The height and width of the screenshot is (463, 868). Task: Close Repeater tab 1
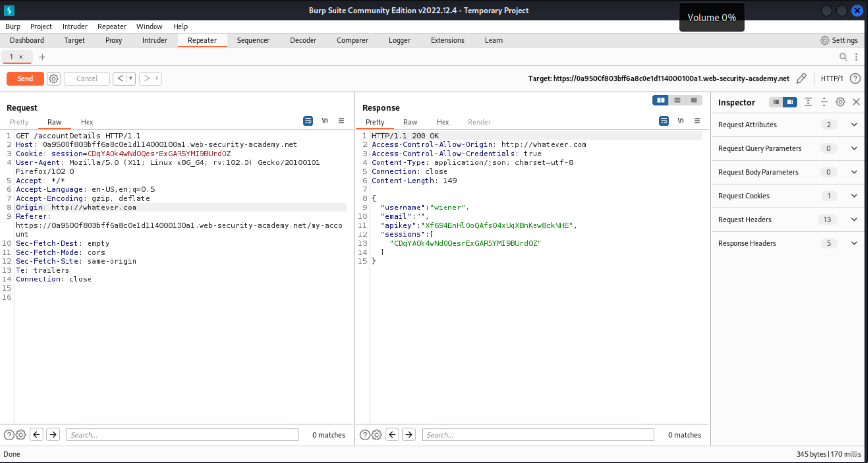(x=21, y=57)
